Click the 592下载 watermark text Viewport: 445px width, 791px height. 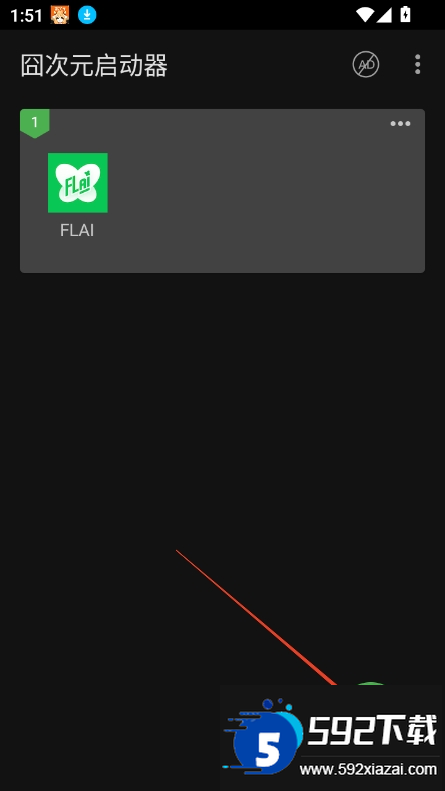[372, 730]
